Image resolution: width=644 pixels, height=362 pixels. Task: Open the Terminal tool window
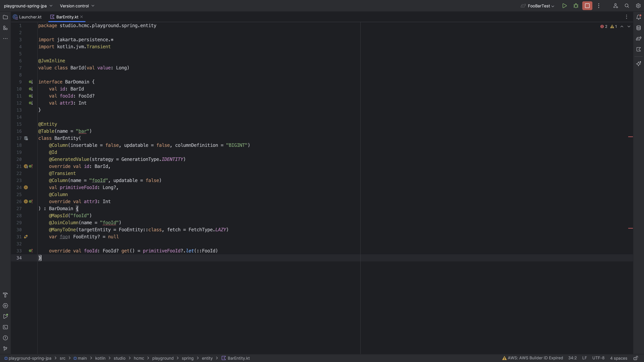5,327
